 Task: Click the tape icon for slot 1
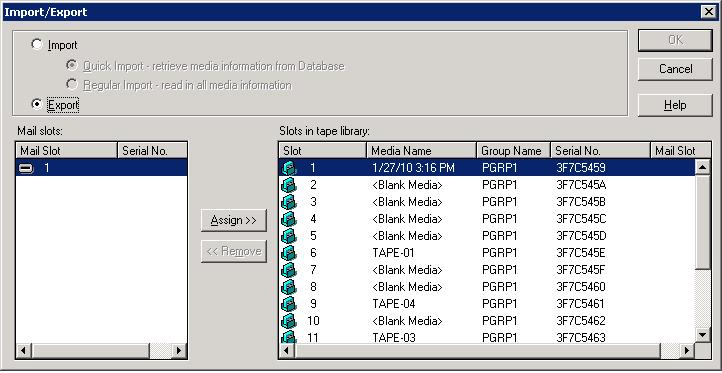[x=289, y=168]
